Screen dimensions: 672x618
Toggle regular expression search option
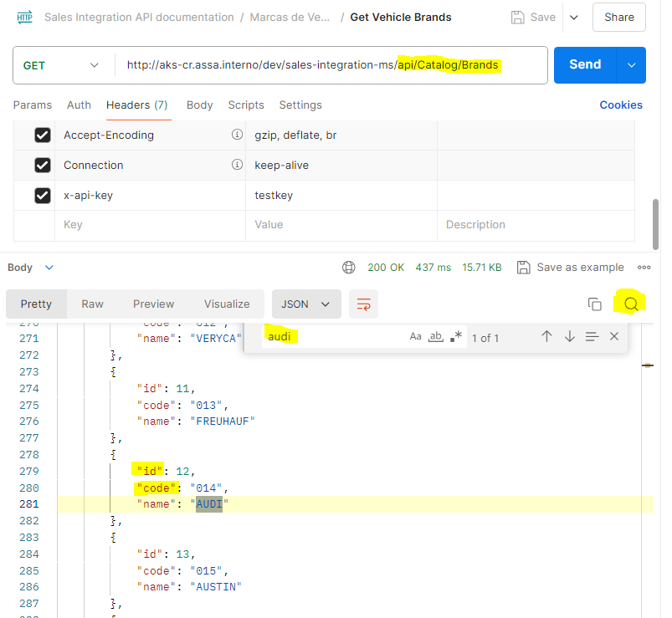coord(456,337)
